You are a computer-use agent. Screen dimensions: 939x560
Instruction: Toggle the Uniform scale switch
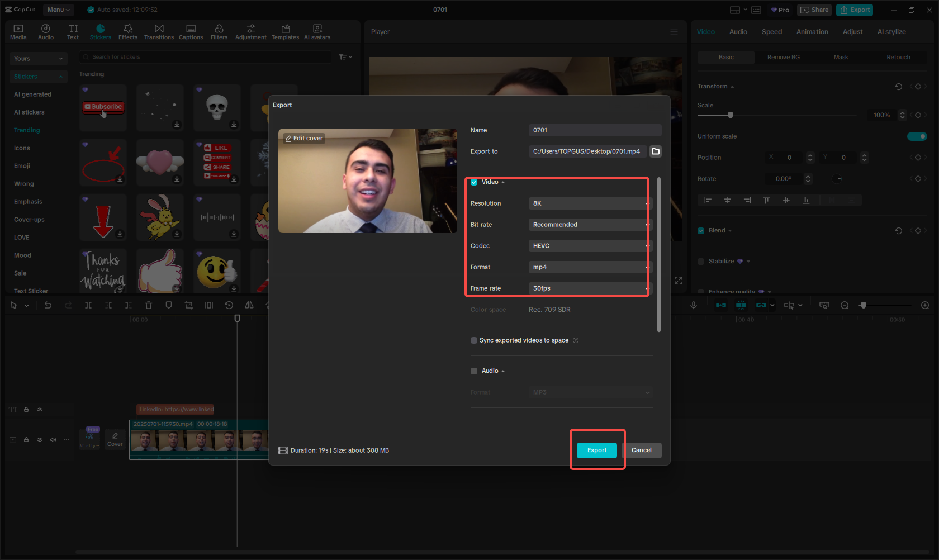pyautogui.click(x=917, y=136)
